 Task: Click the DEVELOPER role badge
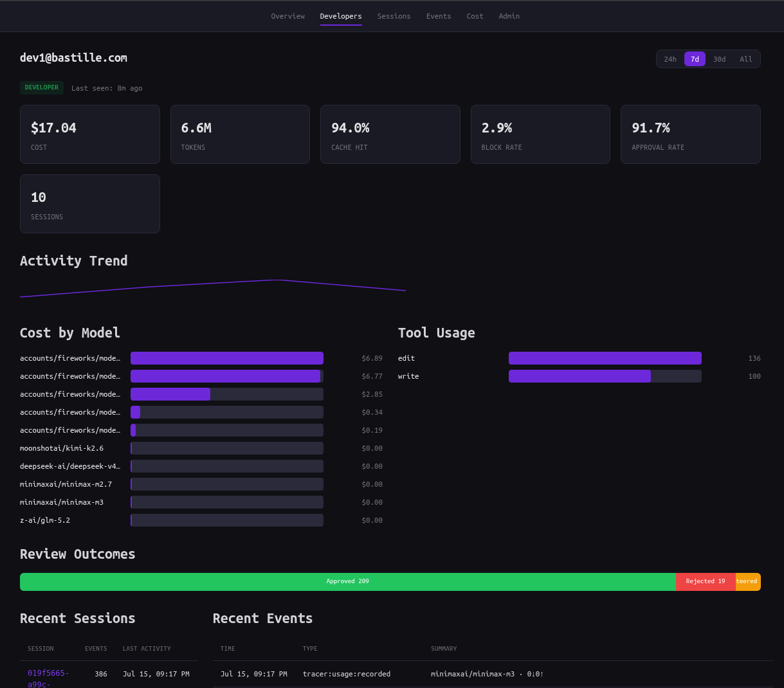[x=42, y=87]
